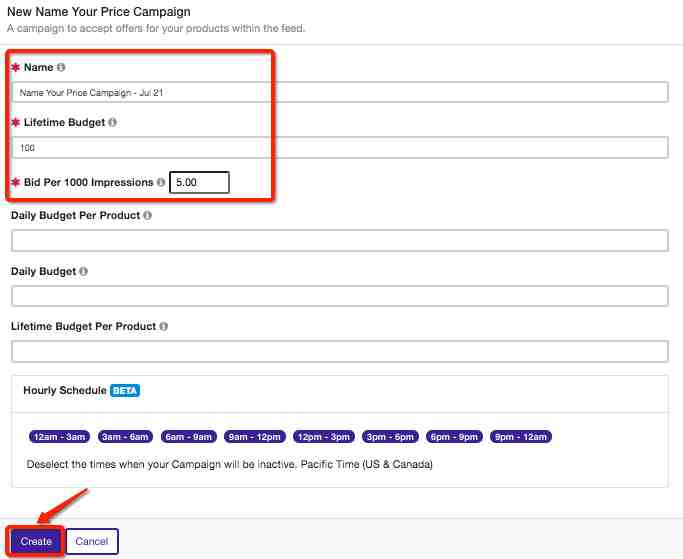Click the info icon next to Name
This screenshot has width=683, height=559.
61,67
